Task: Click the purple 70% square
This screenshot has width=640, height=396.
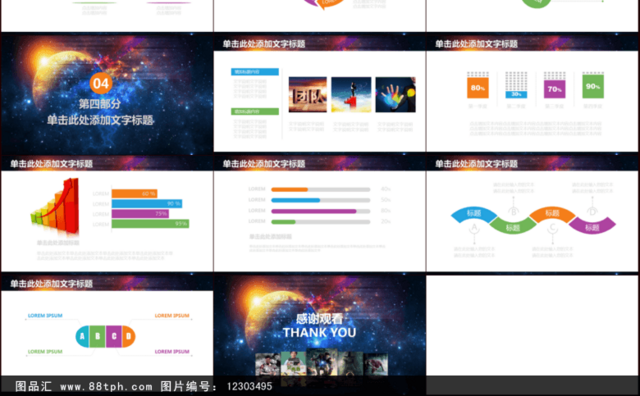Action: 554,89
